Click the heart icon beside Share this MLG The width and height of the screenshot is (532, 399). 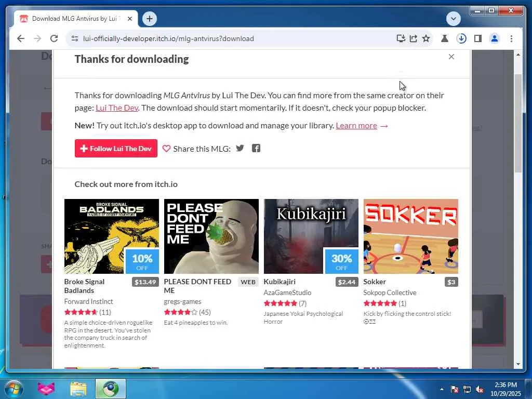coord(166,148)
